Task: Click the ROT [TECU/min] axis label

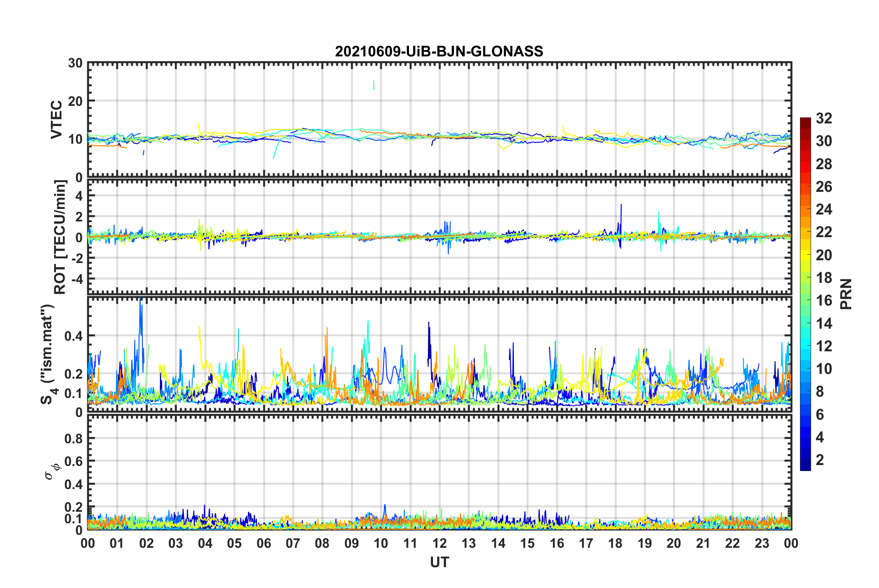Action: click(60, 237)
